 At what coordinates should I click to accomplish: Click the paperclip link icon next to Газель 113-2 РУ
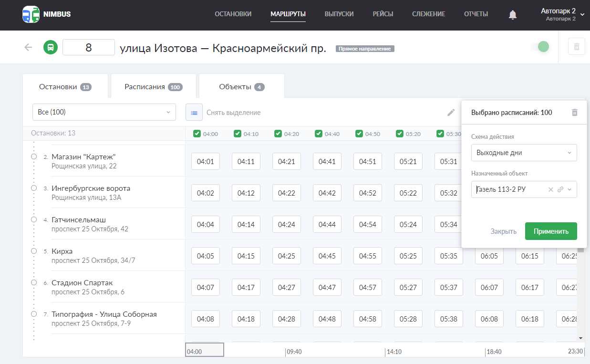[560, 189]
